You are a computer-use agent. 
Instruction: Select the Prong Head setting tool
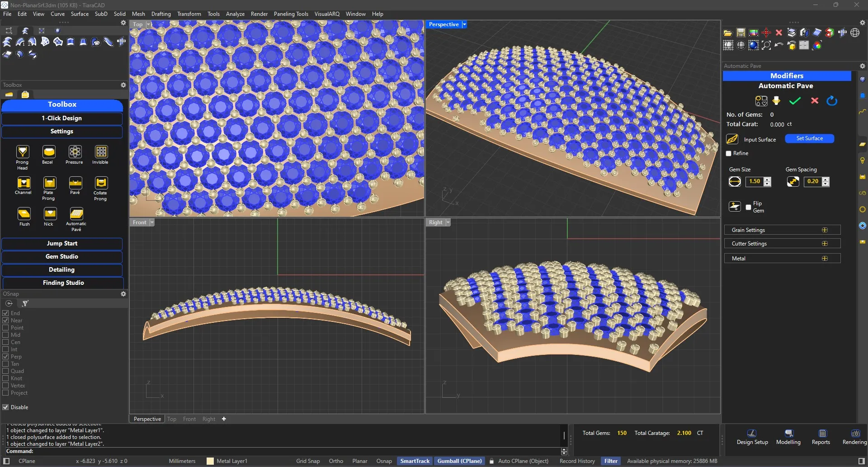coord(22,152)
